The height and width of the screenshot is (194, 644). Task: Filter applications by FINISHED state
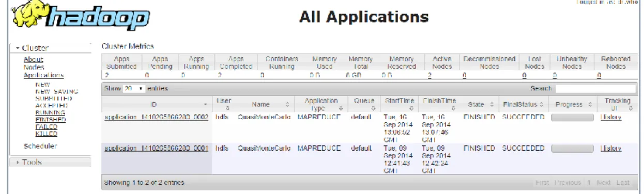(x=50, y=119)
